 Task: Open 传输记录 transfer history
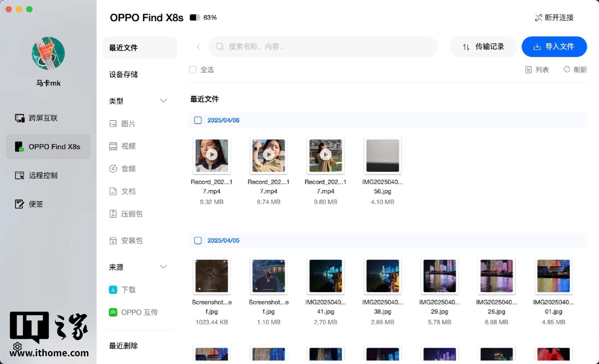coord(483,47)
